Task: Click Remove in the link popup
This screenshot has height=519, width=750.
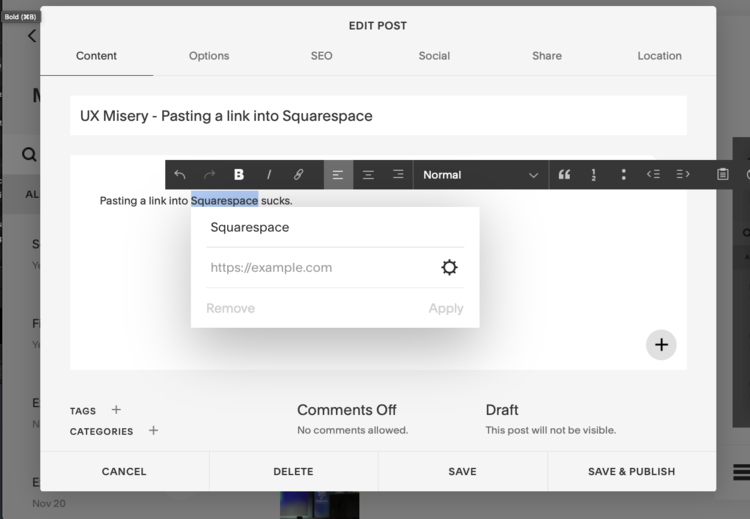Action: [x=231, y=308]
